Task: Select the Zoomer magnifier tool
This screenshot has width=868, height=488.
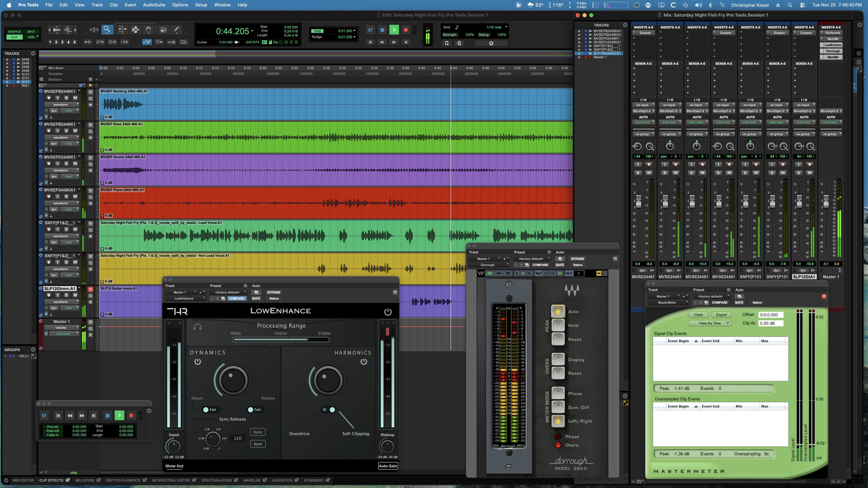Action: pos(107,30)
